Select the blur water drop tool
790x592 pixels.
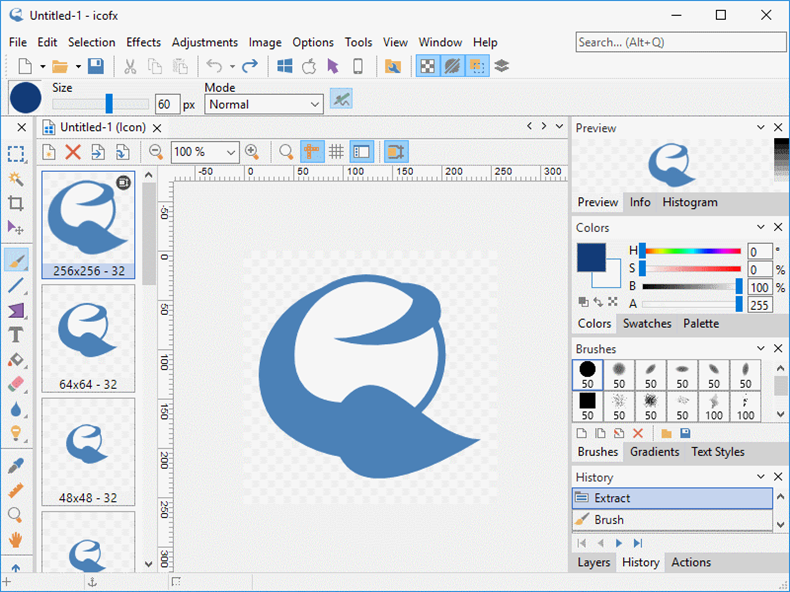(16, 409)
